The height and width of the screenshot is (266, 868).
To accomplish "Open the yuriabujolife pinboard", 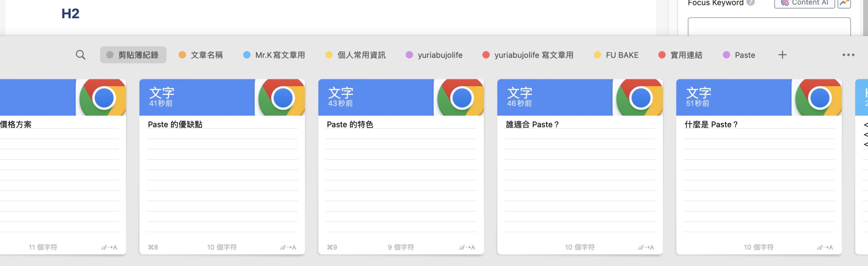I will 434,55.
